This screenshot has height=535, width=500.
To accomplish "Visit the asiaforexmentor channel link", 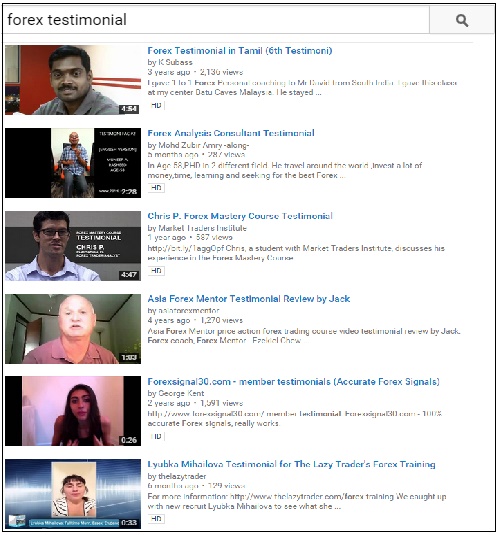I will [x=188, y=311].
